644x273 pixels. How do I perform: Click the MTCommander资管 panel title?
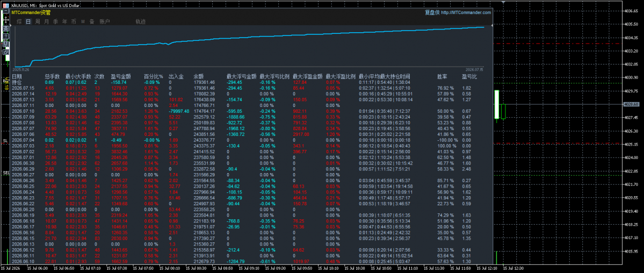click(x=31, y=13)
